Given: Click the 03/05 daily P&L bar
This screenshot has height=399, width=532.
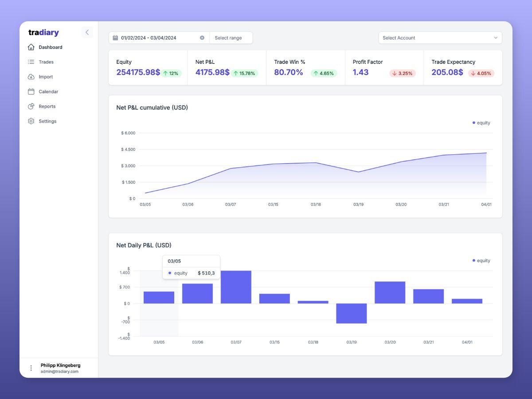Looking at the screenshot, I should click(159, 297).
